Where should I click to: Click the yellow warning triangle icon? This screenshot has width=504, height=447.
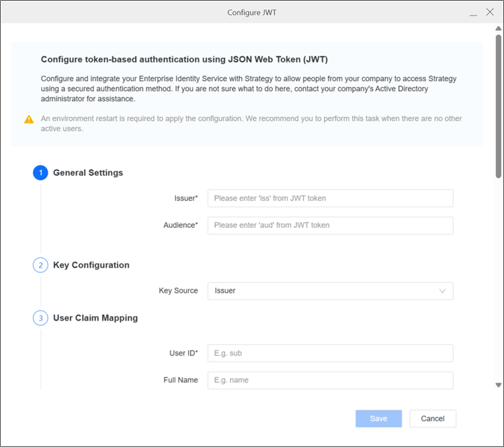click(x=29, y=120)
